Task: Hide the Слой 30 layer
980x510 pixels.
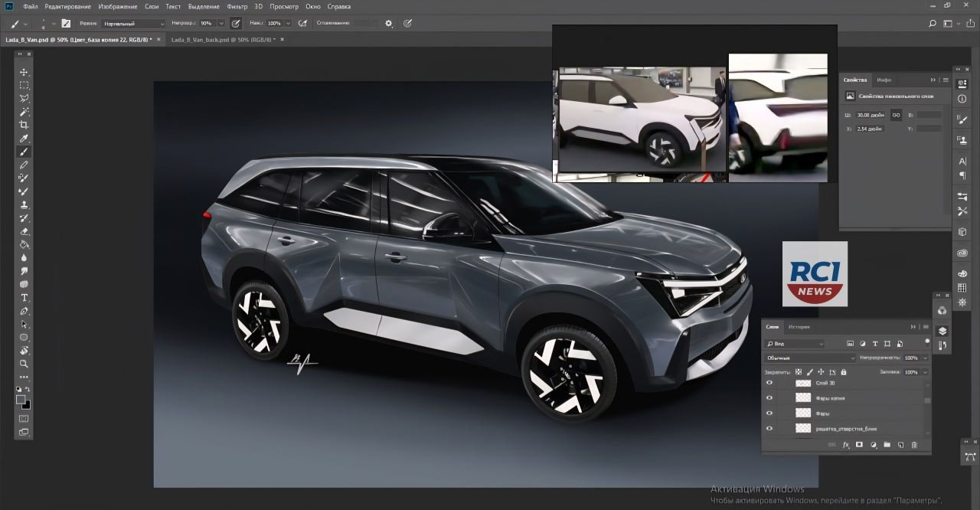Action: pos(769,382)
